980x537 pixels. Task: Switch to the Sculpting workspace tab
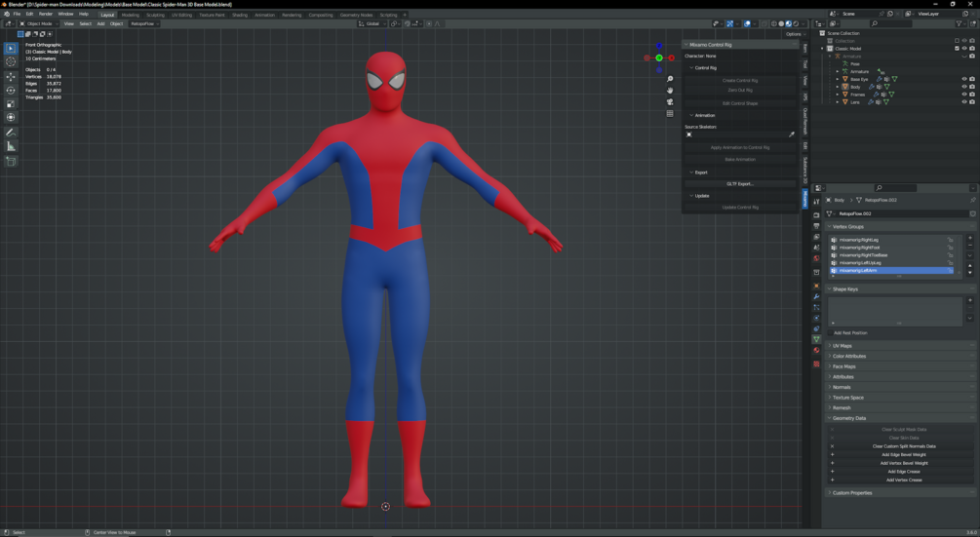[x=155, y=15]
